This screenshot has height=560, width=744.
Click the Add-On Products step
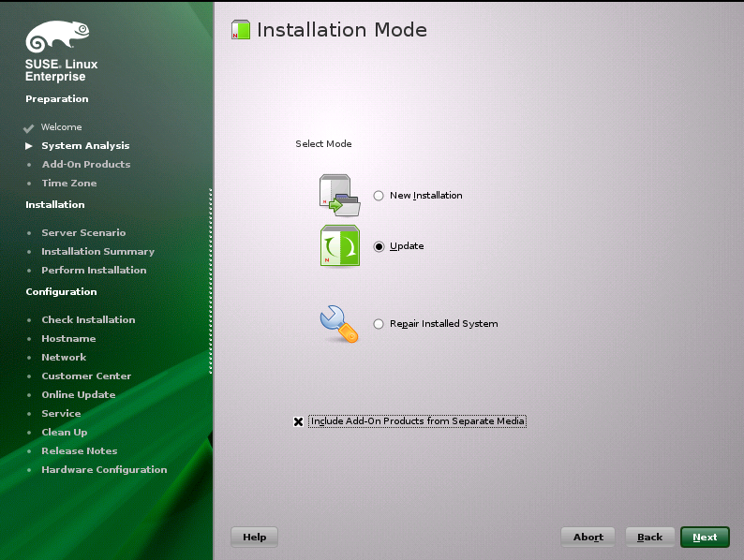pos(86,165)
